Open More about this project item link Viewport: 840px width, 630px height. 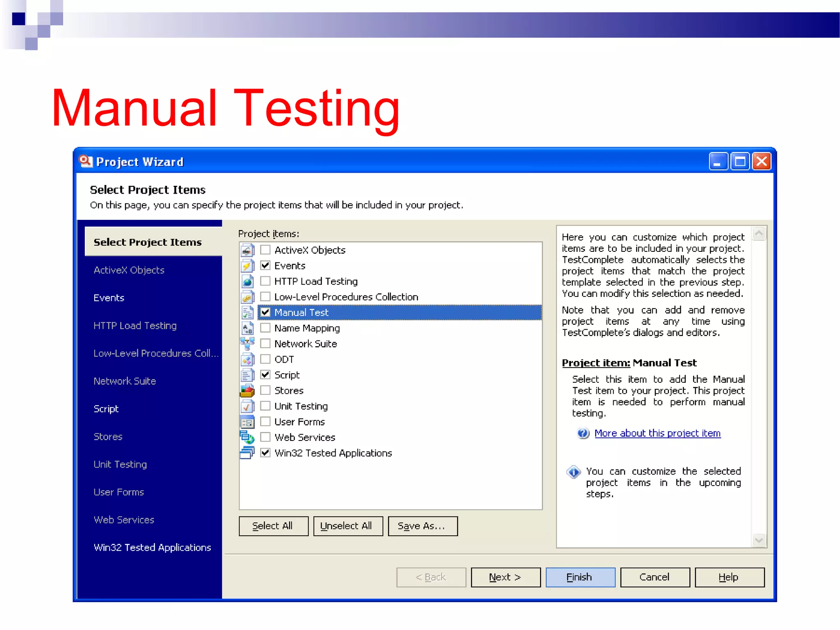pyautogui.click(x=657, y=433)
